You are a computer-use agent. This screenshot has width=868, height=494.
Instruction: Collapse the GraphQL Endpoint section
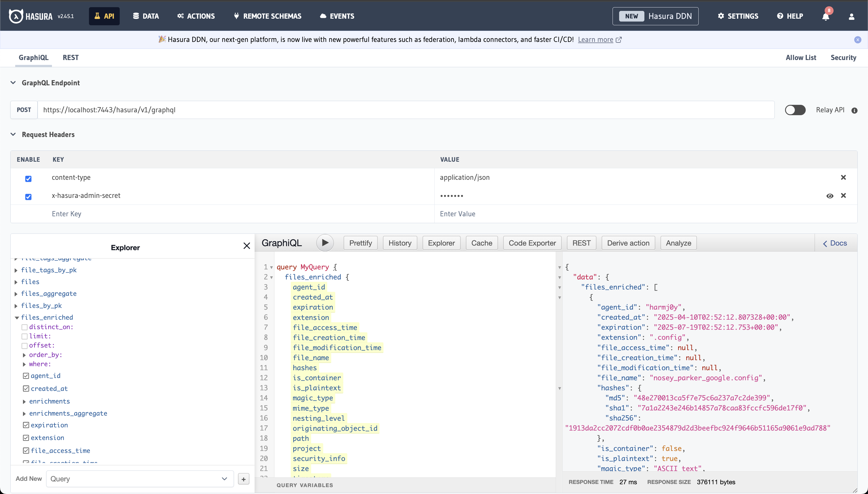pos(13,83)
